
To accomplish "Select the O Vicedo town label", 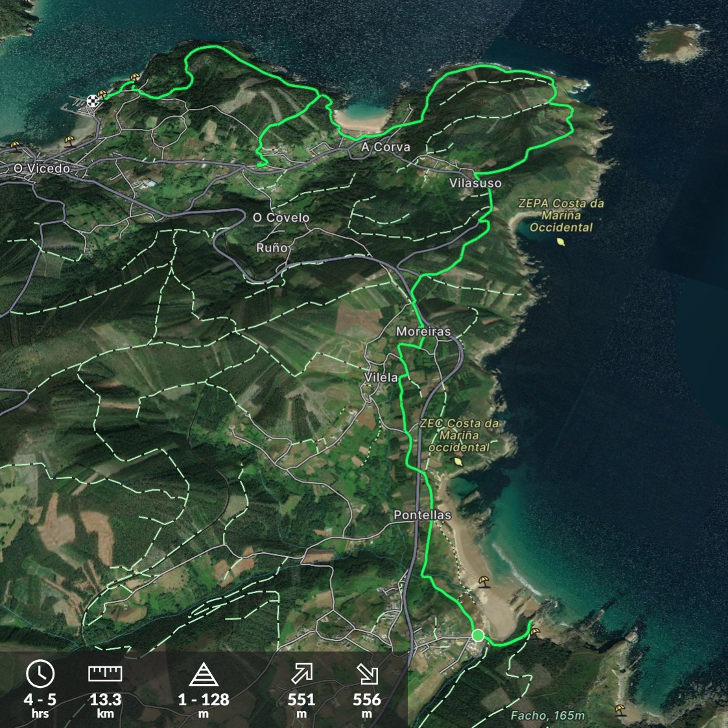I will pos(42,169).
